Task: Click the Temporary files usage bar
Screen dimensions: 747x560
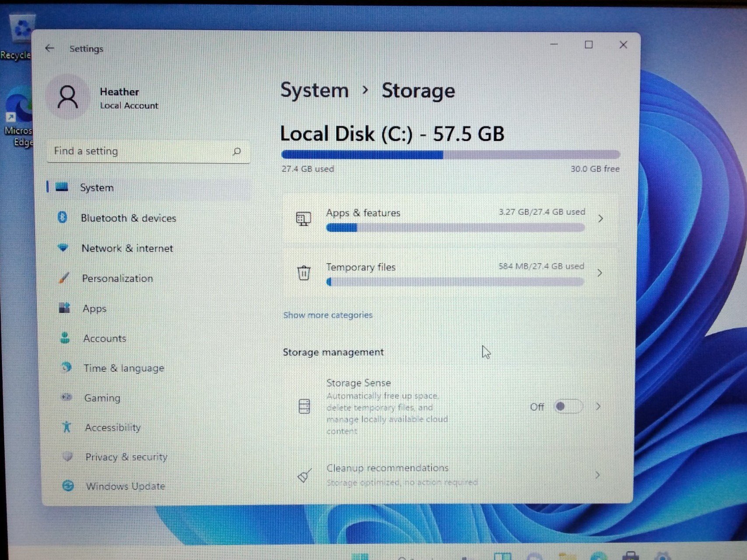Action: [x=455, y=282]
